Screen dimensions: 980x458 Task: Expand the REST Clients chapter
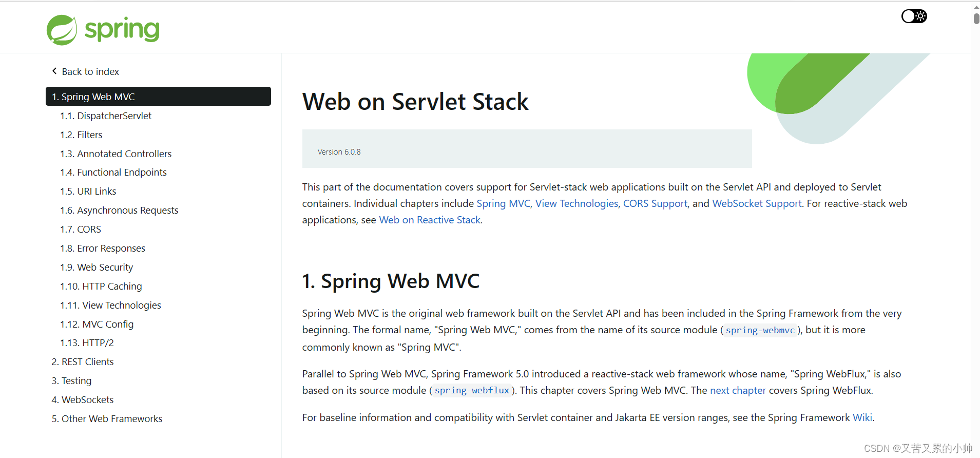click(87, 362)
